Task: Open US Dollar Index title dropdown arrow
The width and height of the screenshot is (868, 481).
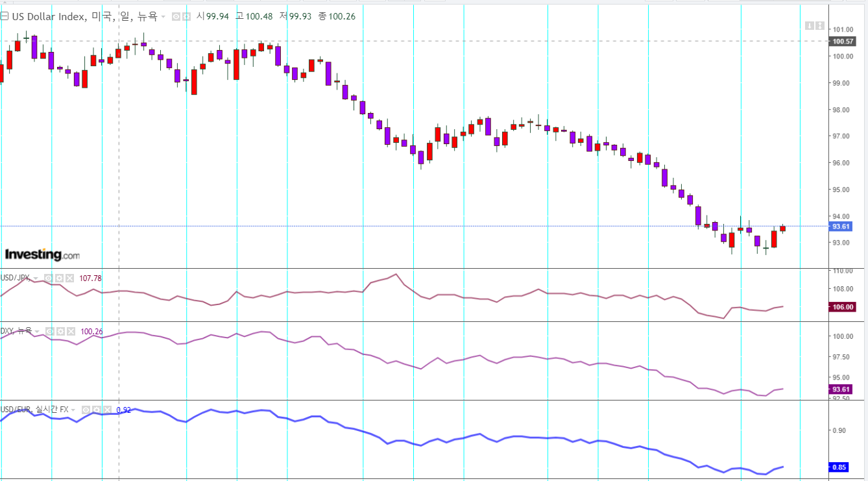Action: point(163,17)
